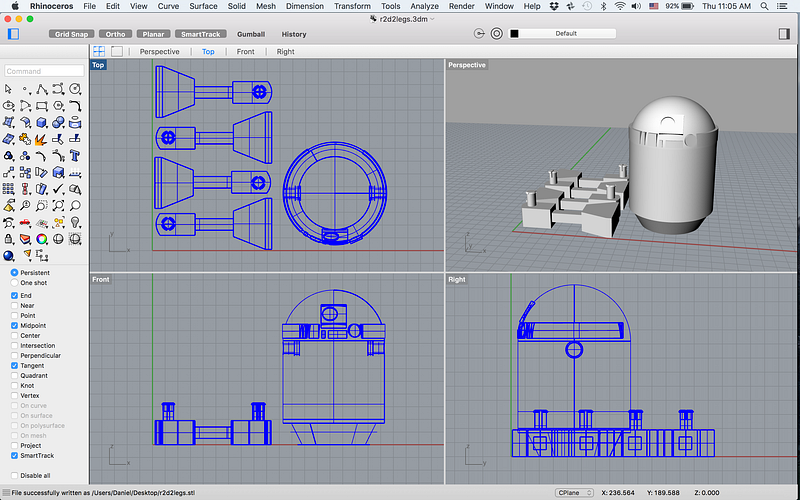Toggle the left sidebar panel button

13,34
